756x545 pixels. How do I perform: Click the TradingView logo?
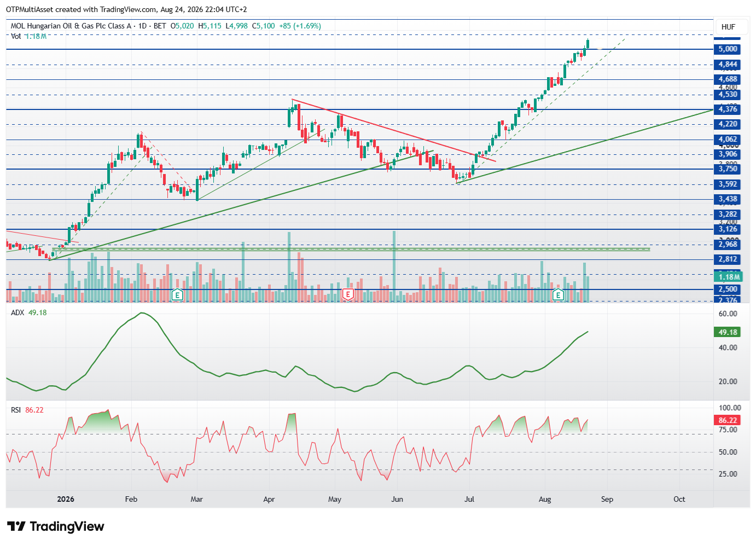pos(56,526)
